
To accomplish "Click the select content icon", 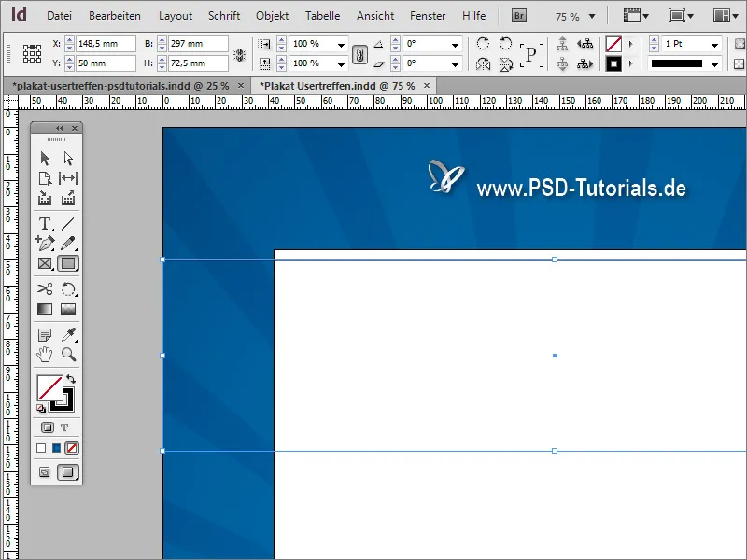I will click(562, 63).
